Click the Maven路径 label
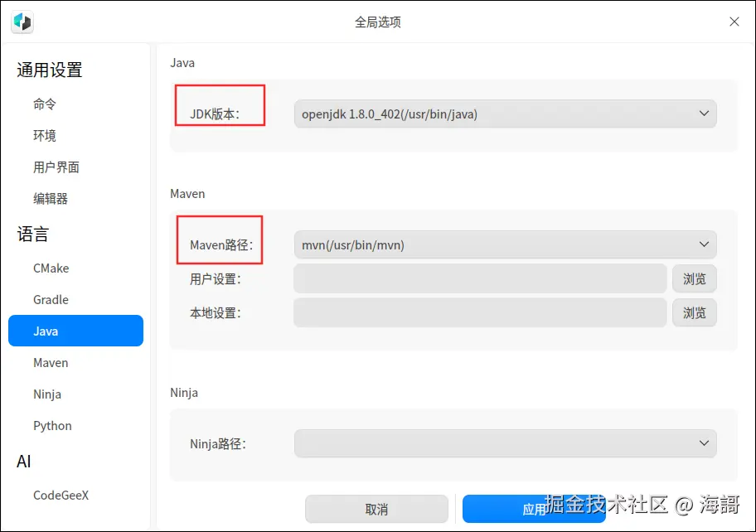The image size is (756, 532). (x=221, y=245)
